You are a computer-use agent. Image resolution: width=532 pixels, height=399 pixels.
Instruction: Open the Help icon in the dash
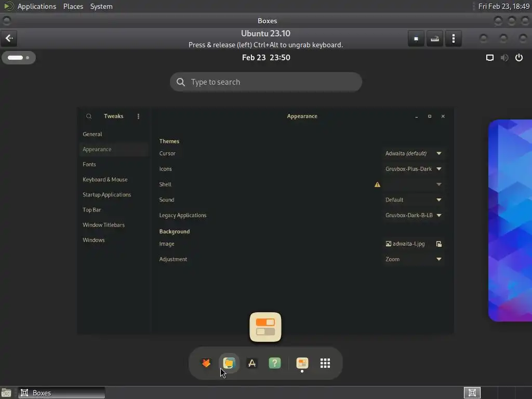(275, 363)
